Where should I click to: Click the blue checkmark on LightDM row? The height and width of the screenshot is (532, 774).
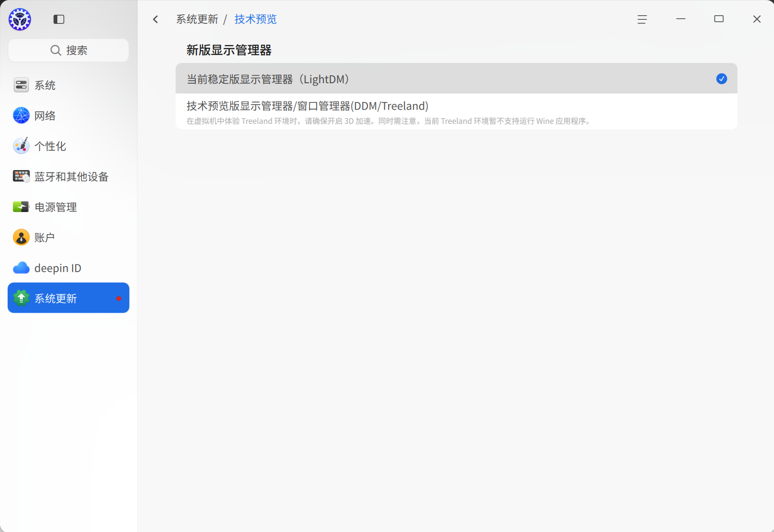tap(722, 79)
